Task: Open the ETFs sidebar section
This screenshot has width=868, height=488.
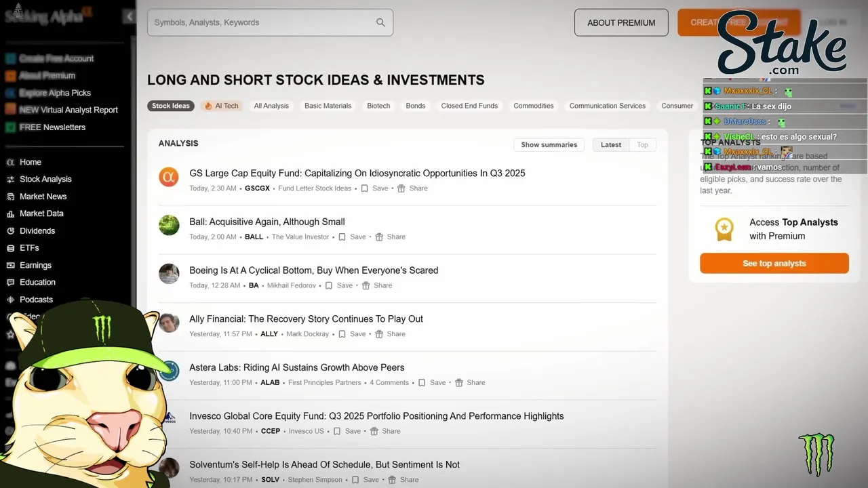Action: [x=29, y=248]
